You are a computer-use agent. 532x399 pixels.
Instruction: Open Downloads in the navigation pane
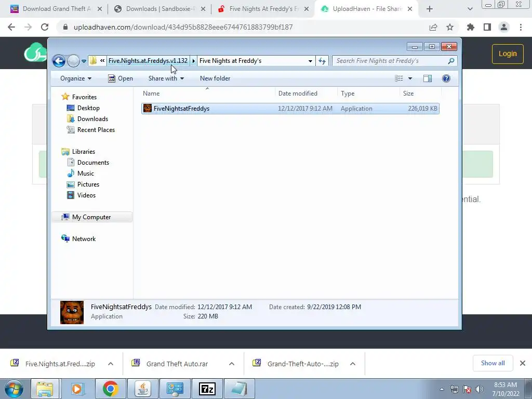click(x=92, y=119)
